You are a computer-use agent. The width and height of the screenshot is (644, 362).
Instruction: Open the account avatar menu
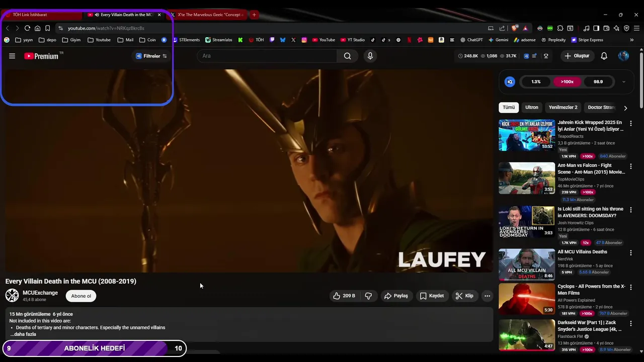pyautogui.click(x=623, y=56)
